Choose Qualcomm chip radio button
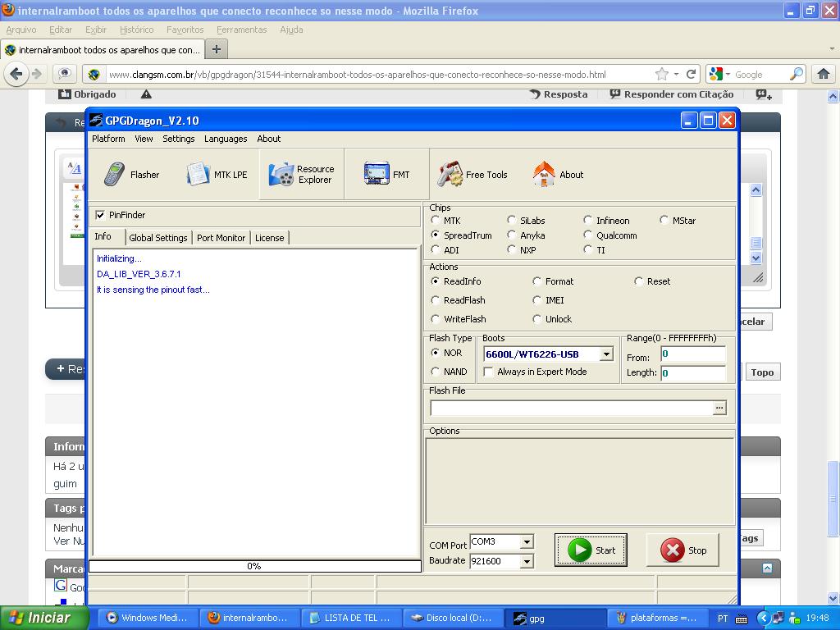The width and height of the screenshot is (840, 630). click(x=587, y=235)
